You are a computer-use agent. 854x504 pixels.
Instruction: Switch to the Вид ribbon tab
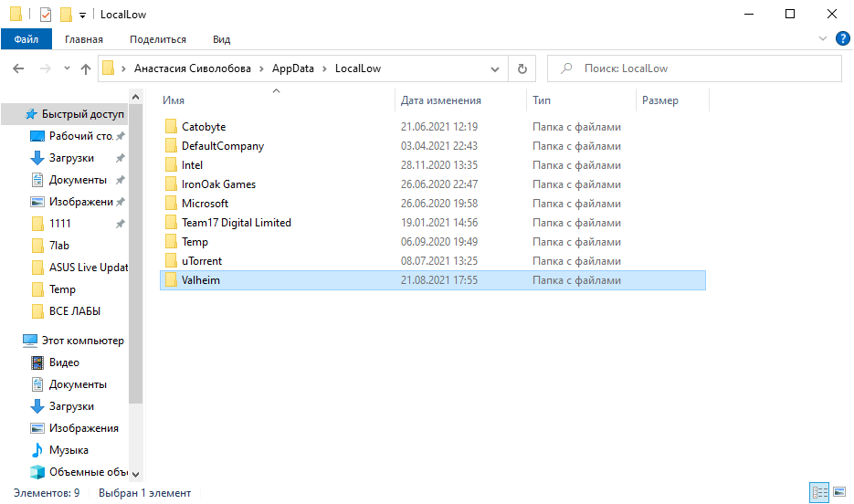point(221,39)
